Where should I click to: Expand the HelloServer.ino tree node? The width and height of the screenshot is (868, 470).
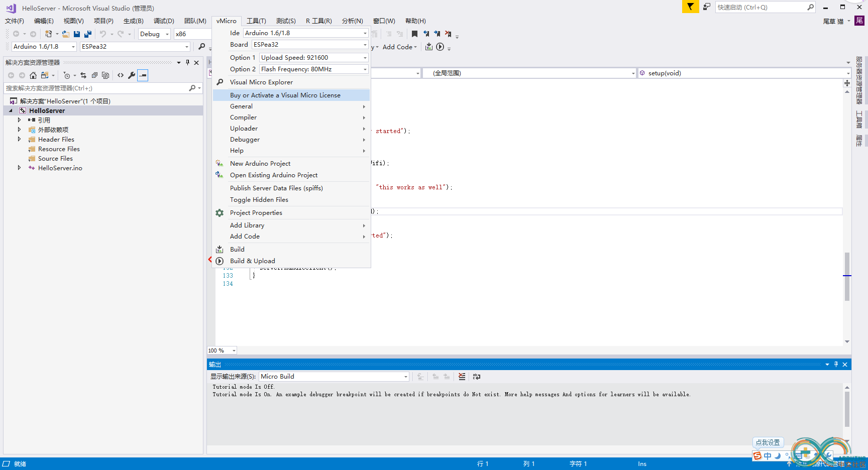(x=20, y=168)
